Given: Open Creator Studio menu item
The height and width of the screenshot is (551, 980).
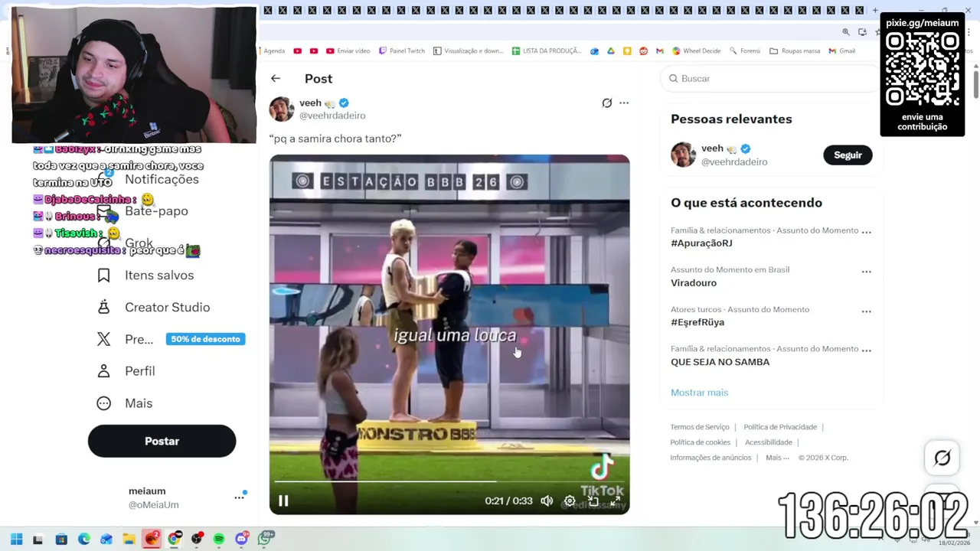Looking at the screenshot, I should pyautogui.click(x=153, y=308).
